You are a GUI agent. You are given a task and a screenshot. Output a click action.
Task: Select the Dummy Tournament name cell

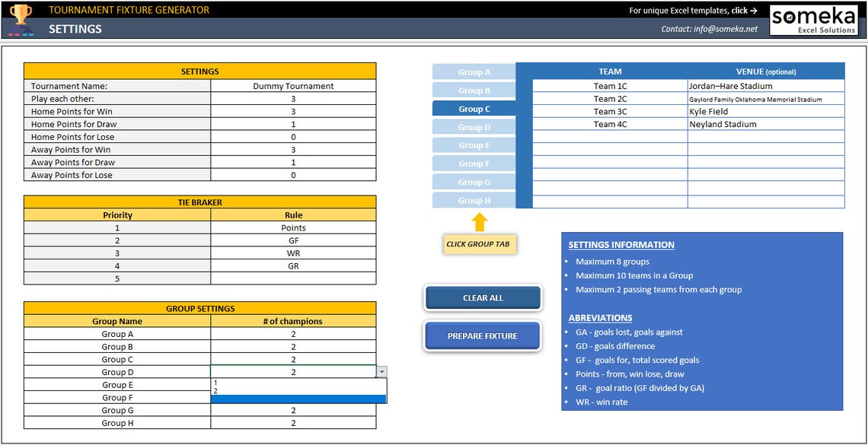pyautogui.click(x=293, y=86)
